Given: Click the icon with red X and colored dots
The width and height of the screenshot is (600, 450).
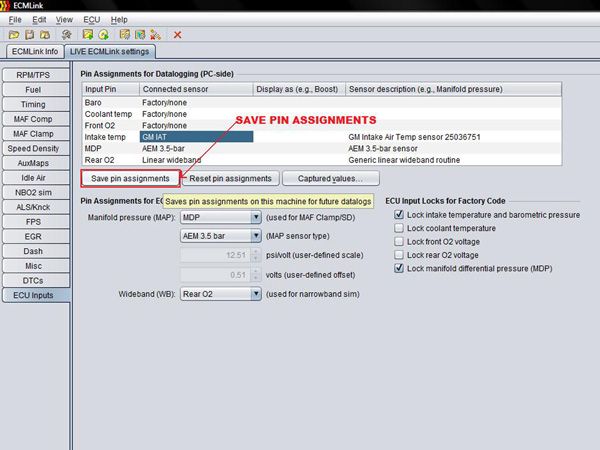Looking at the screenshot, I should [x=155, y=35].
